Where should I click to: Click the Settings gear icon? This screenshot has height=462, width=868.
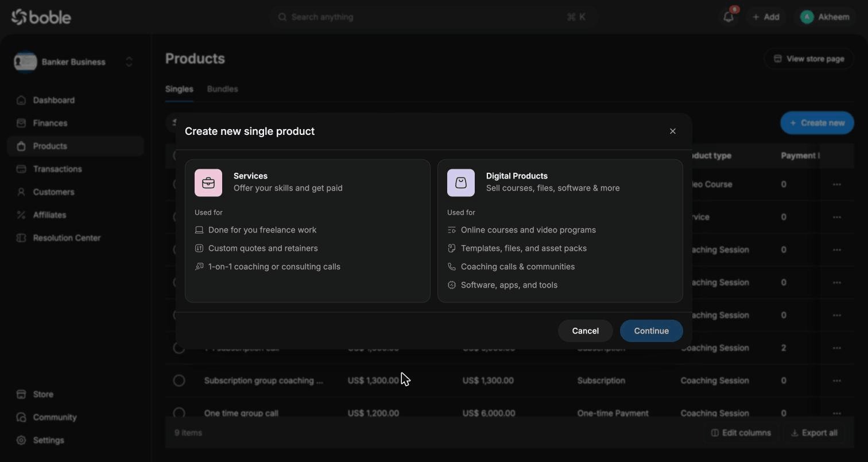[21, 440]
